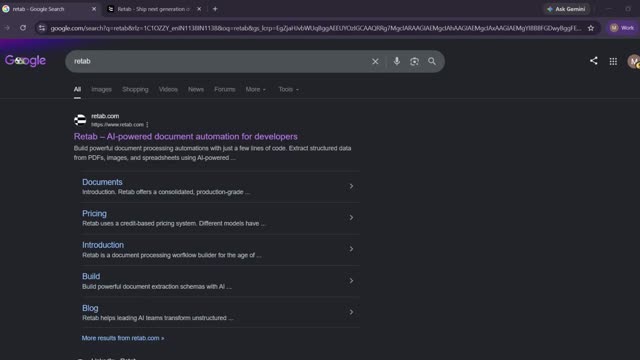Switch to the Retab Ship next generation tab
The width and height of the screenshot is (640, 360).
(x=154, y=9)
